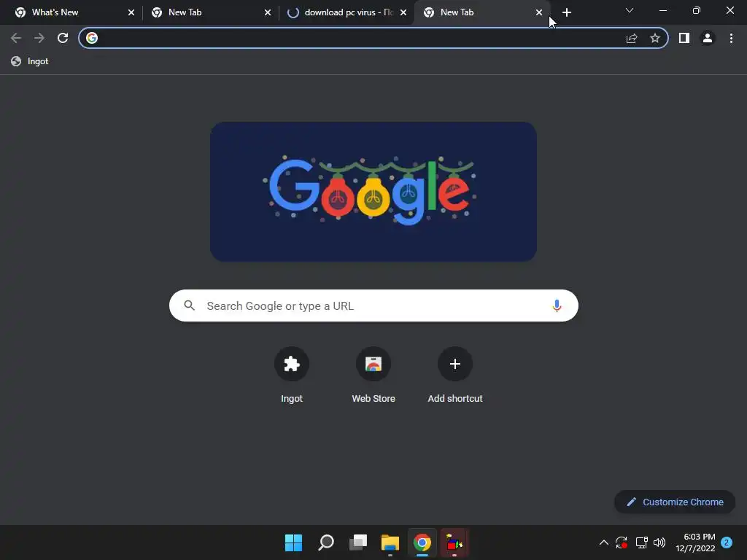Image resolution: width=747 pixels, height=560 pixels.
Task: Add a new shortcut tile
Action: 455,376
